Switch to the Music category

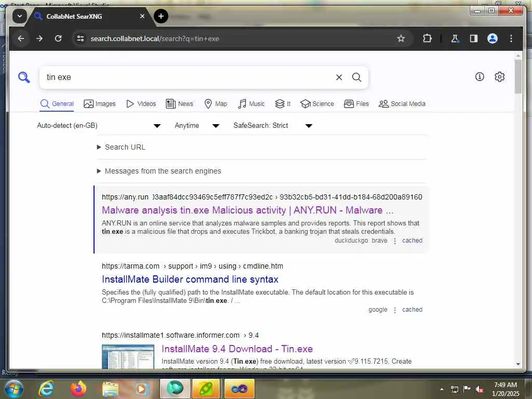click(251, 104)
